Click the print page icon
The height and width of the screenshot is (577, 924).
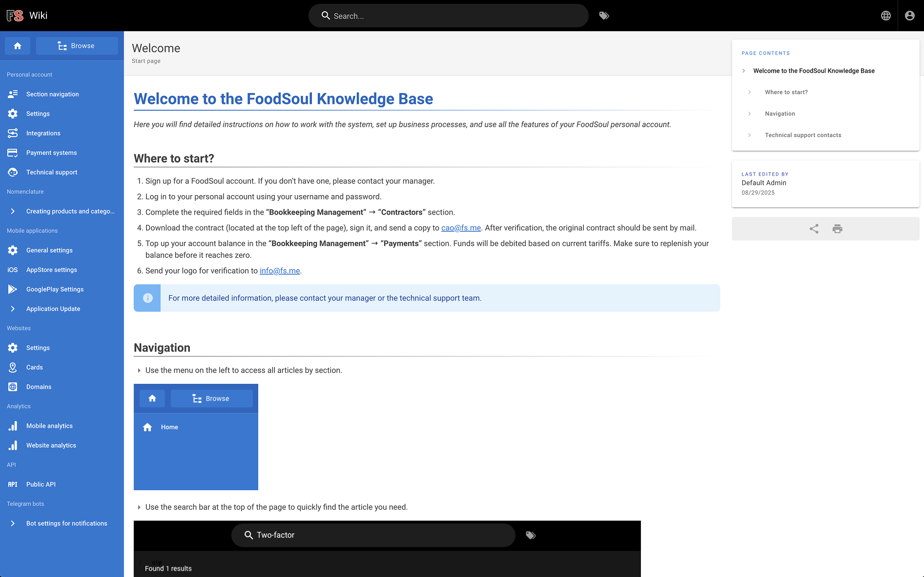coord(837,229)
